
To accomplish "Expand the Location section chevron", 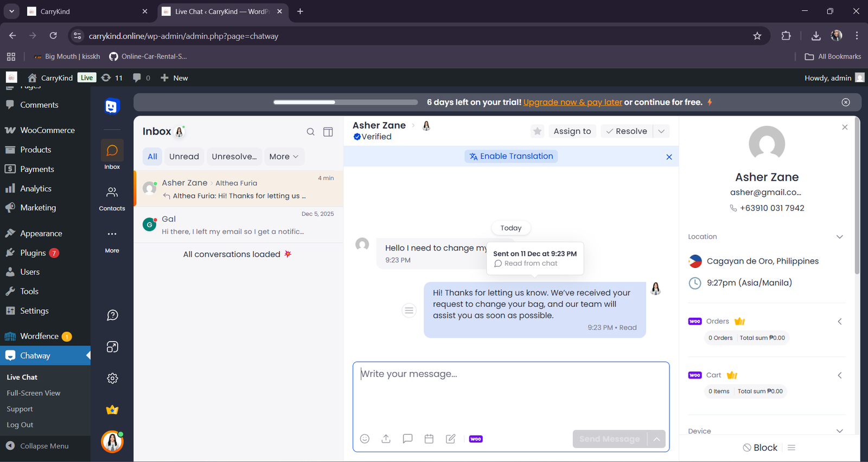I will (839, 237).
